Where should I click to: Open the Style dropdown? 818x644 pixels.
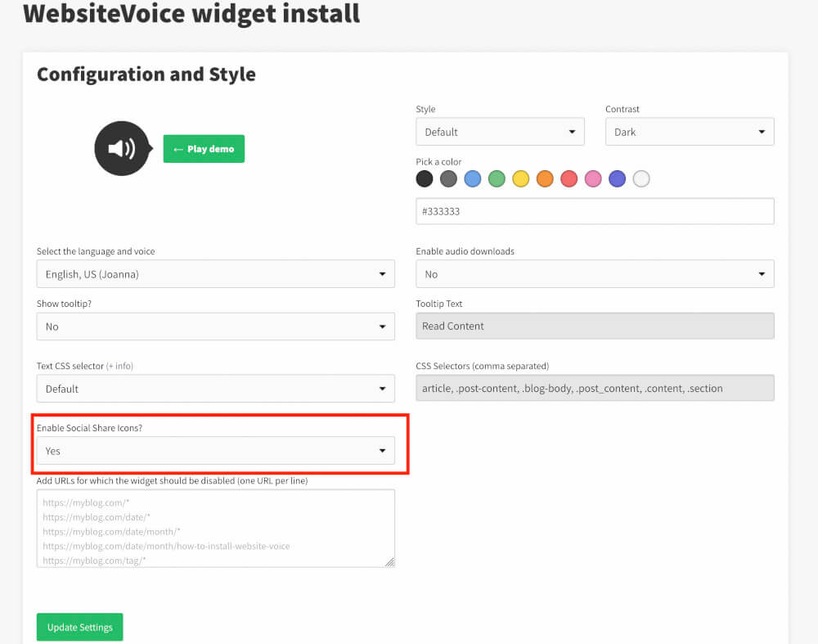(x=500, y=132)
